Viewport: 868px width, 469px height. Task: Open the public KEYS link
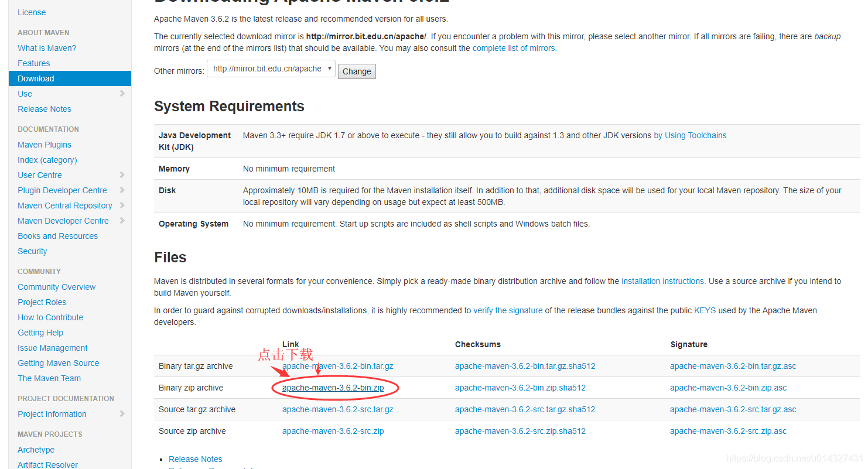point(705,310)
